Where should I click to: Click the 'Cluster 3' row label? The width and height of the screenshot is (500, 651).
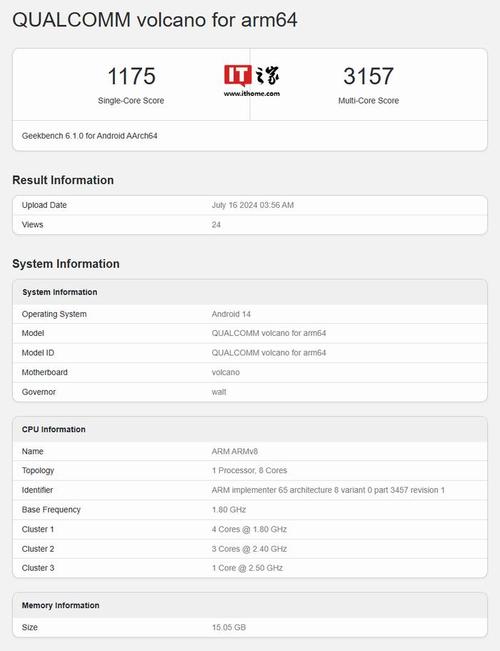pyautogui.click(x=38, y=568)
